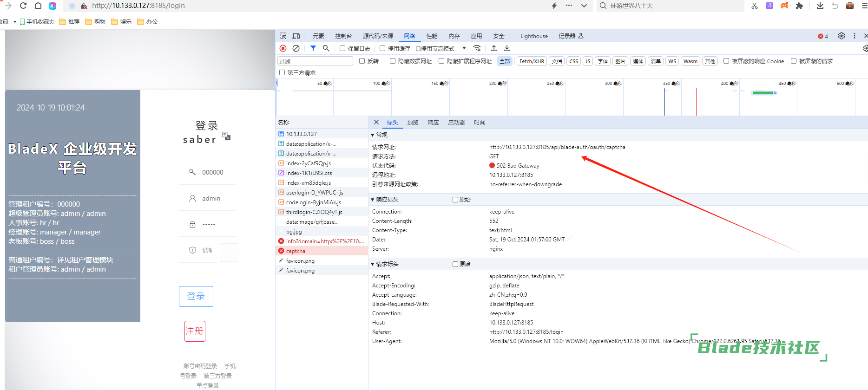The image size is (868, 390).
Task: Click the lightning speed-mode icon
Action: pyautogui.click(x=554, y=6)
